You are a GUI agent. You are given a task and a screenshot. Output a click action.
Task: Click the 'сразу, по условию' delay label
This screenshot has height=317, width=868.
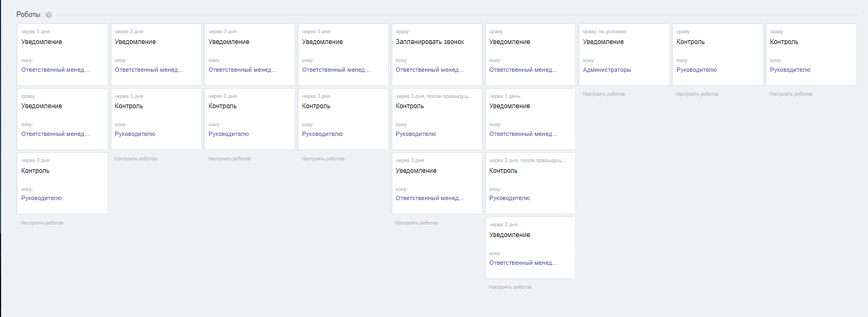point(604,32)
